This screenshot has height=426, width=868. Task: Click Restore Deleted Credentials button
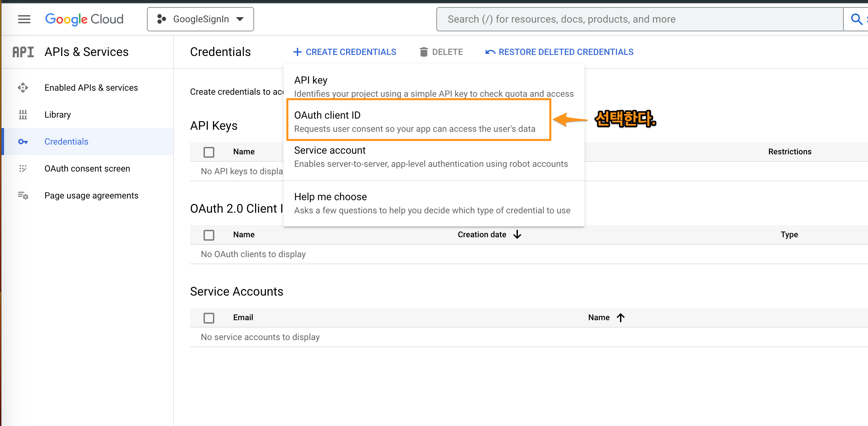pyautogui.click(x=559, y=52)
